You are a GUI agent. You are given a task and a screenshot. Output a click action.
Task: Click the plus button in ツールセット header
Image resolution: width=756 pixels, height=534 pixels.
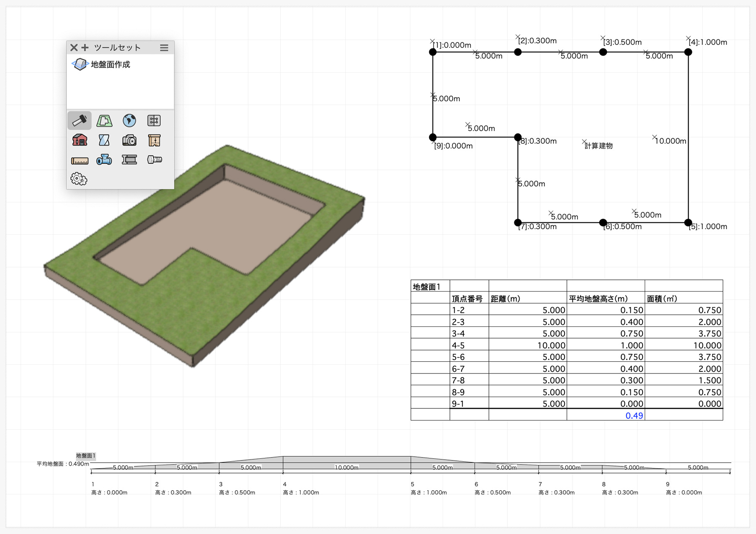pos(85,47)
